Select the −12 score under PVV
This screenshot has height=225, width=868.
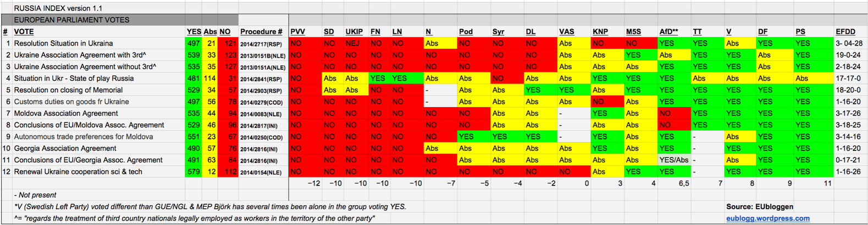[x=313, y=183]
